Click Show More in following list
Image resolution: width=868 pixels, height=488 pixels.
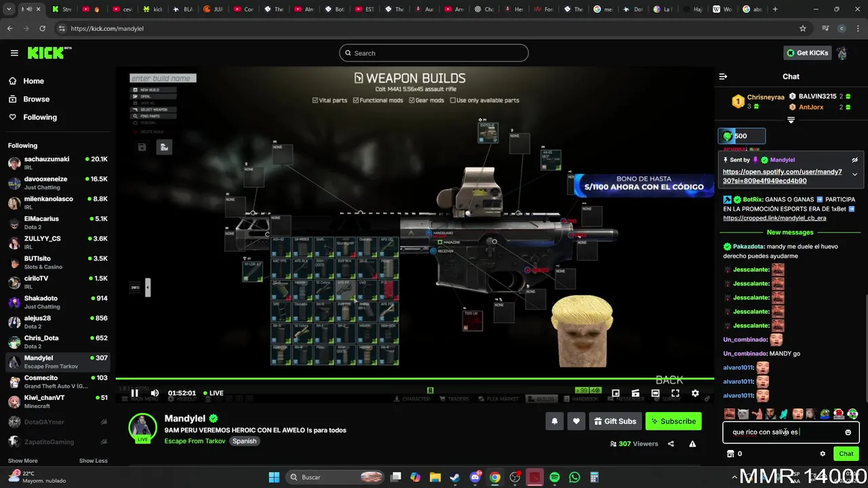tap(23, 461)
